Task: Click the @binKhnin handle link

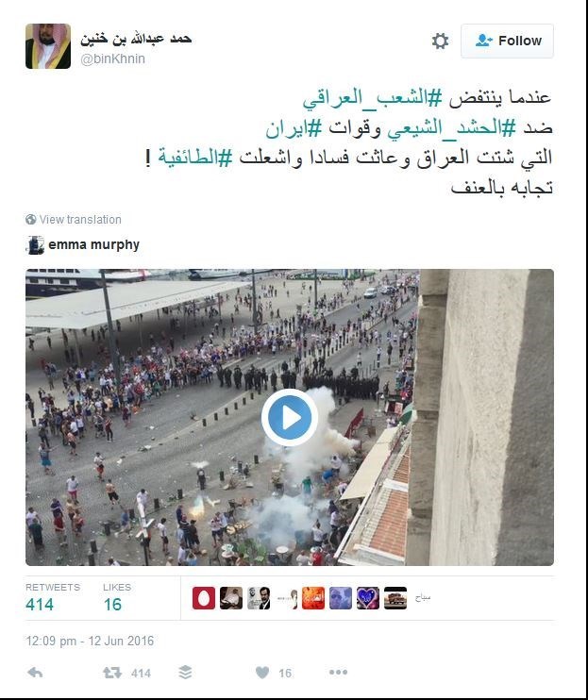Action: click(112, 58)
